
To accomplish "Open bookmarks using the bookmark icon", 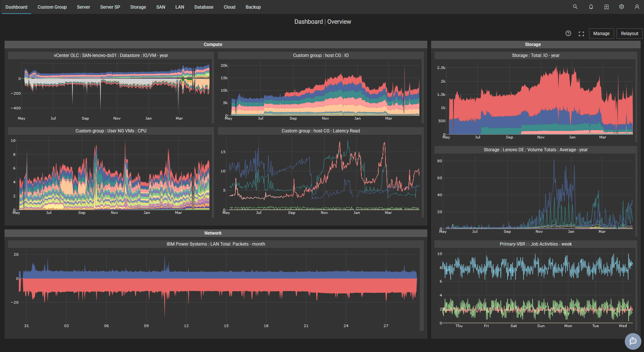I will click(606, 7).
